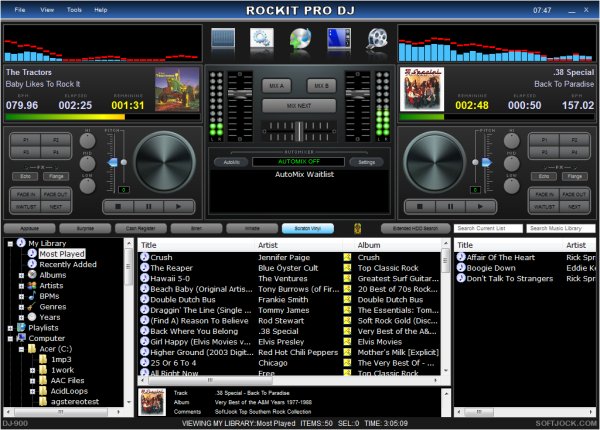Click the yellow album tag icon for Crush

click(x=347, y=257)
